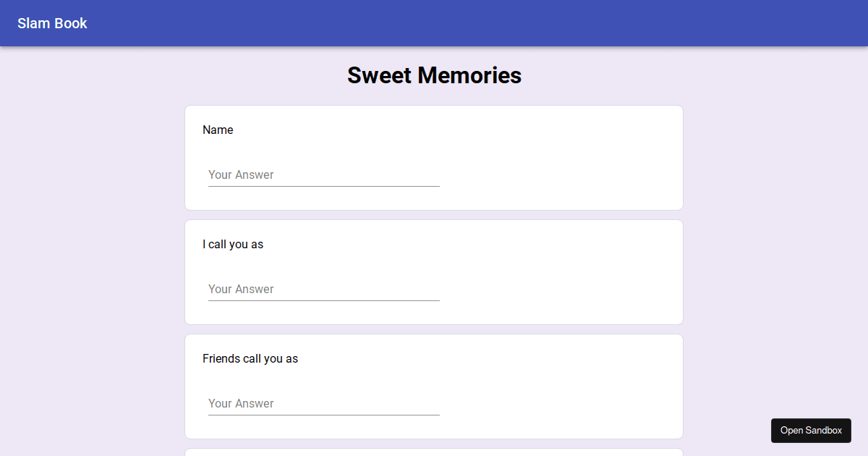868x456 pixels.
Task: Click the Your Answer text under Friends question
Action: tap(241, 403)
